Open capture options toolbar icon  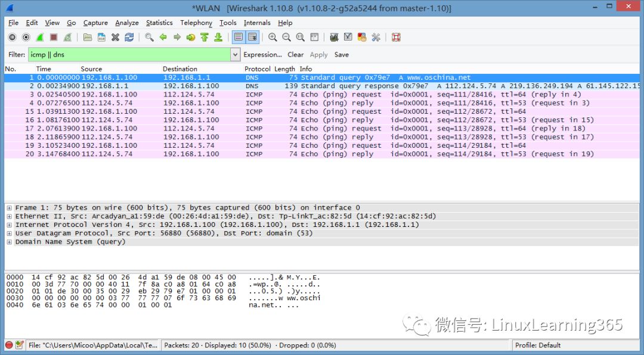(26, 38)
